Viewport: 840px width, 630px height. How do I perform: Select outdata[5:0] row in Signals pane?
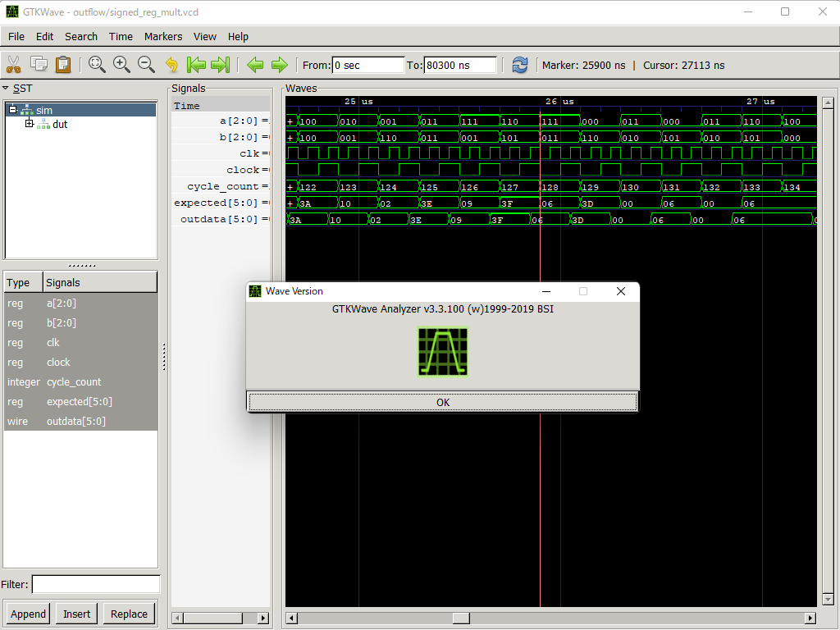coord(221,219)
